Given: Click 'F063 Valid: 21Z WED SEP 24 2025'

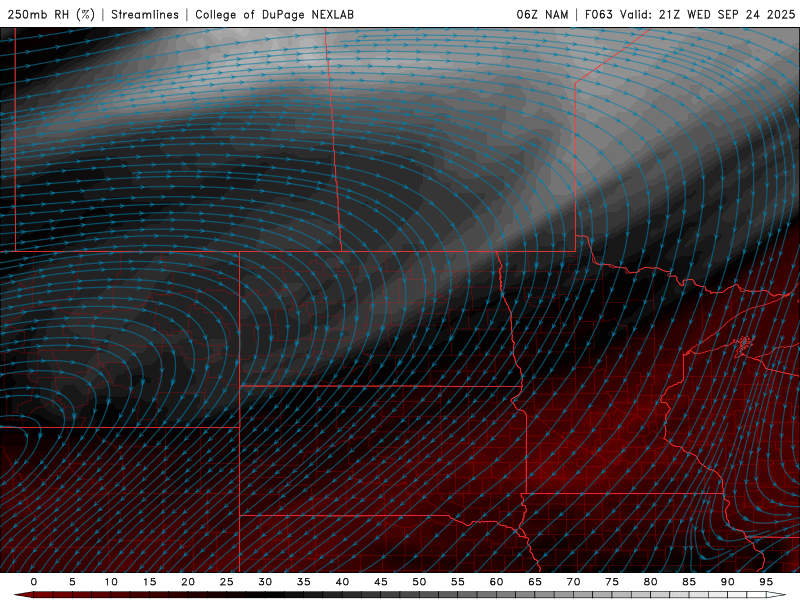Looking at the screenshot, I should [x=690, y=14].
